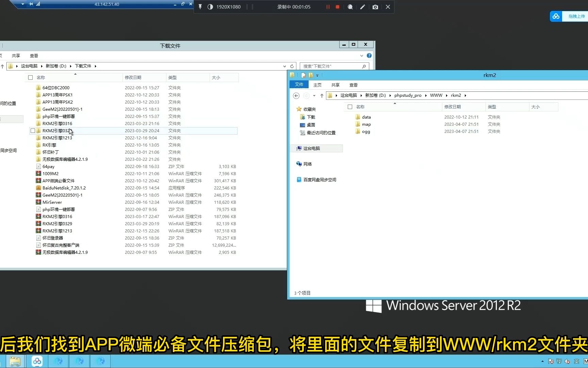588x368 pixels.
Task: Select the pen annotation tool in recorder
Action: click(x=362, y=7)
